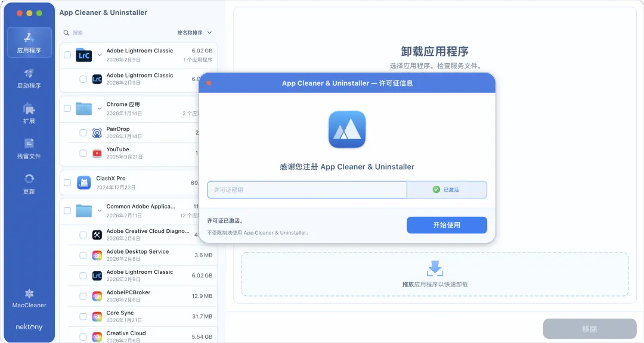Check the AdobeIPCBroker checkbox
The height and width of the screenshot is (343, 644).
83,296
